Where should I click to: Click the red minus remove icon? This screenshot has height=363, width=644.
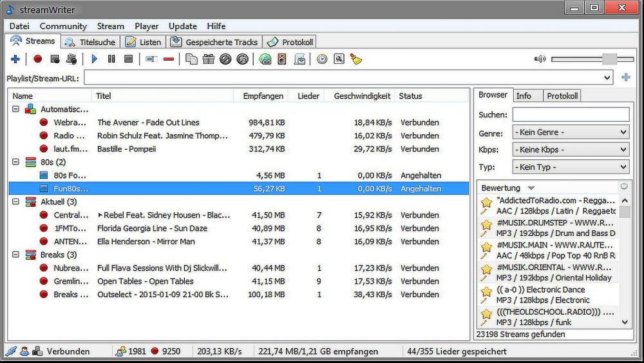point(169,59)
